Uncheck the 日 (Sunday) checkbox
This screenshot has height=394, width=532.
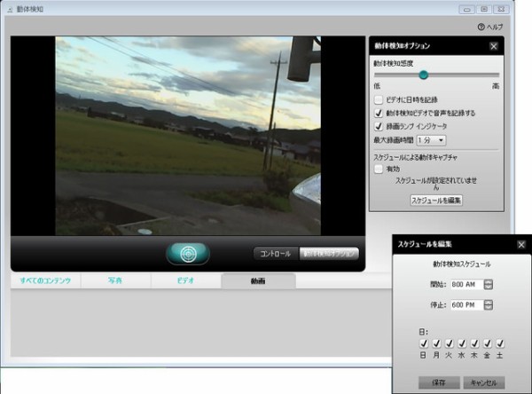pos(424,343)
